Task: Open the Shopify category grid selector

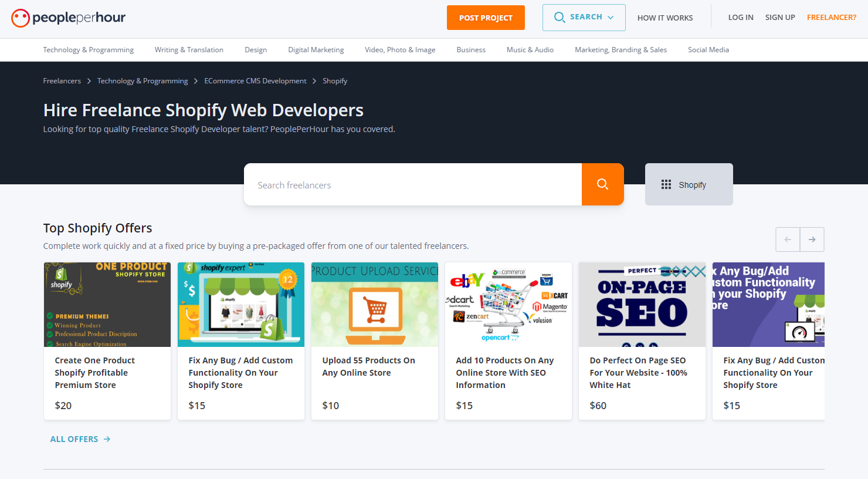Action: coord(689,184)
